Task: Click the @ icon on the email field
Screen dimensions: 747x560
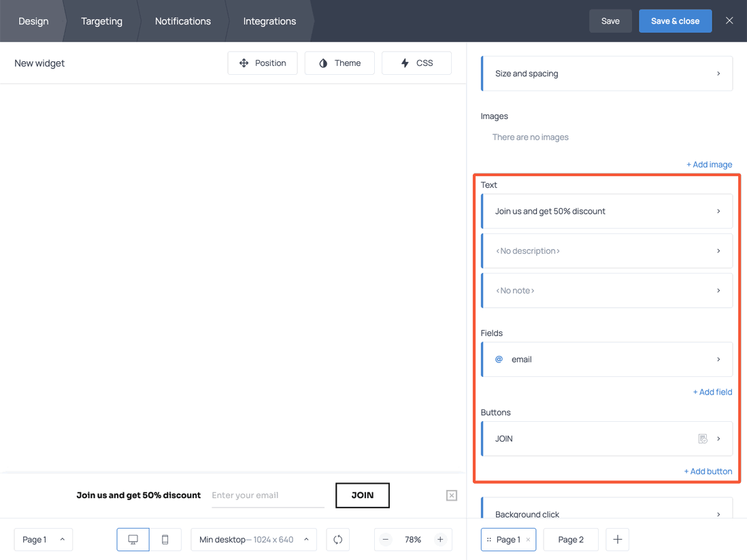Action: click(x=499, y=359)
